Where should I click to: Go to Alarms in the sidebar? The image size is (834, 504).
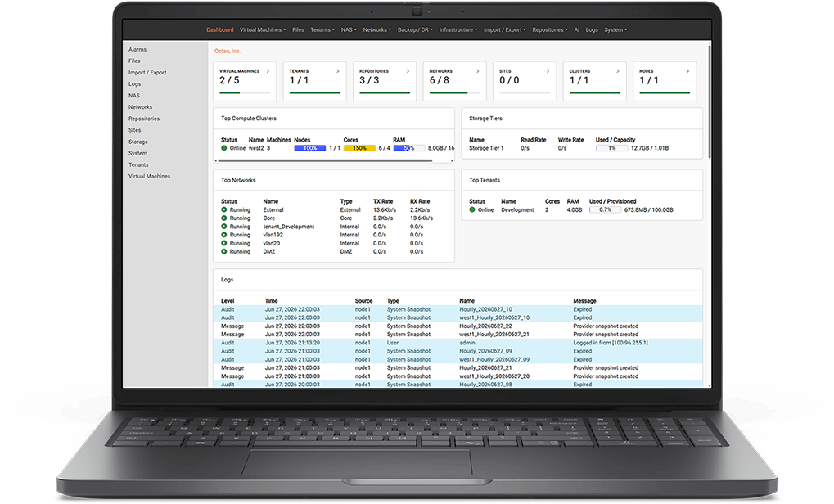[137, 49]
